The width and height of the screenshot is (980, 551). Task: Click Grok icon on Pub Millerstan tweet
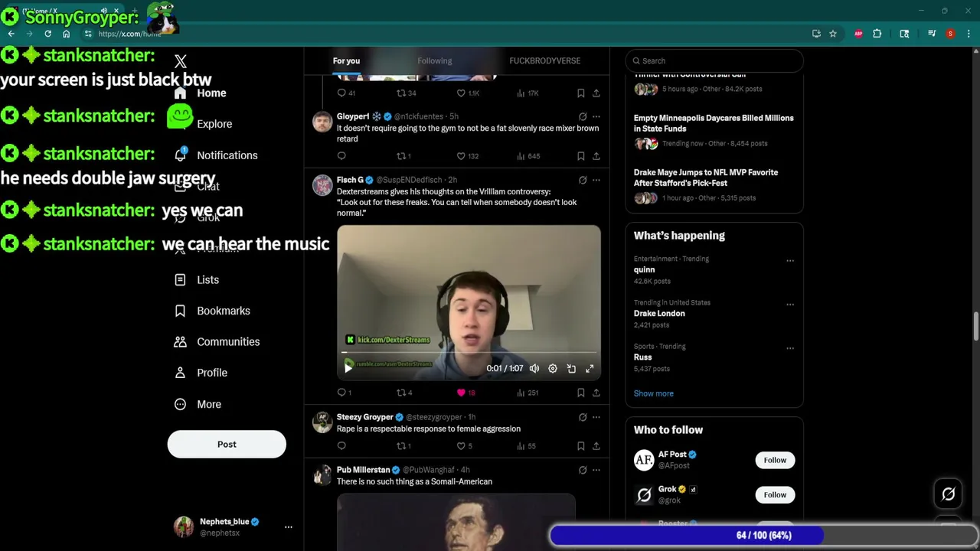click(583, 470)
